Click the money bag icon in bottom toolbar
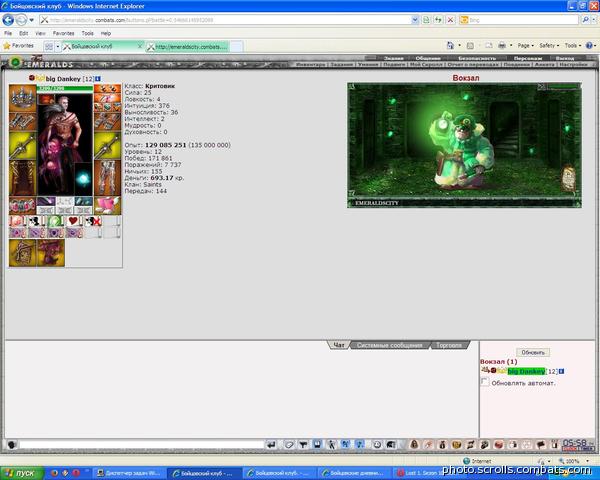 pos(442,444)
